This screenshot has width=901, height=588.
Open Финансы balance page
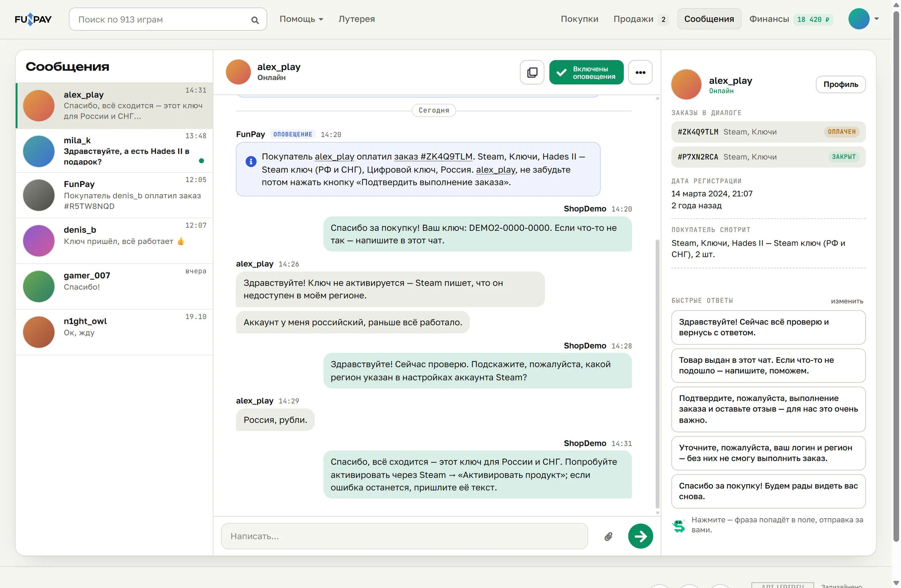tap(769, 19)
